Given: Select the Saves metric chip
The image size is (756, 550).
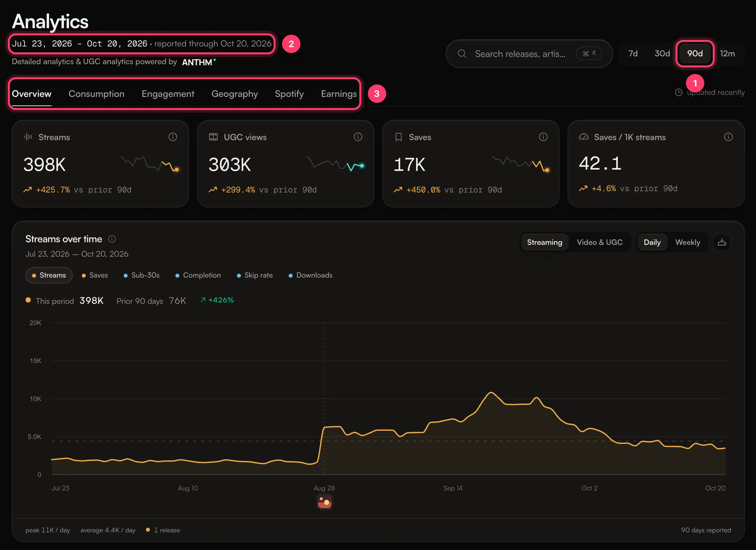Looking at the screenshot, I should coord(95,275).
